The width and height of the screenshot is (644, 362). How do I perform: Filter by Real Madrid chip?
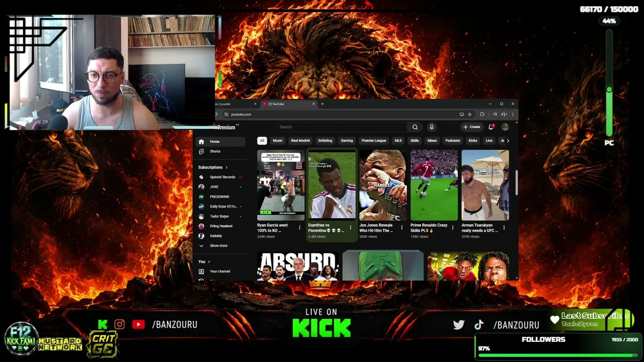coord(300,141)
